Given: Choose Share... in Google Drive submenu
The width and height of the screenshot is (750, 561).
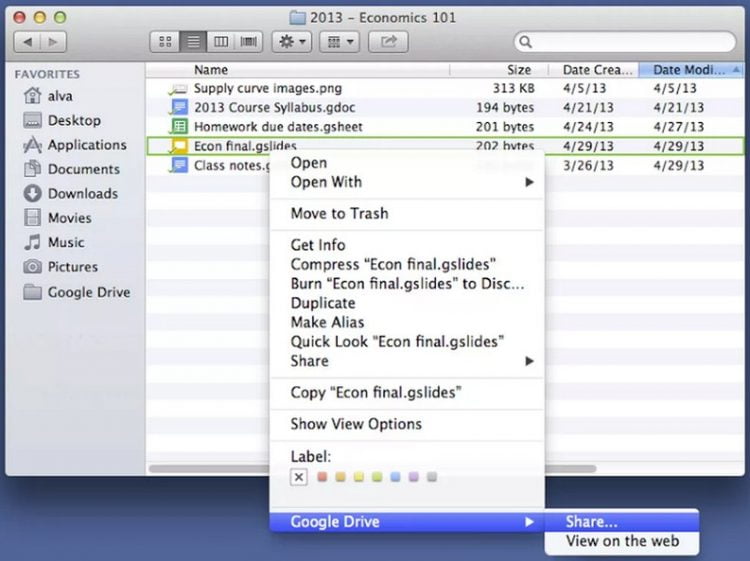Looking at the screenshot, I should pyautogui.click(x=622, y=522).
